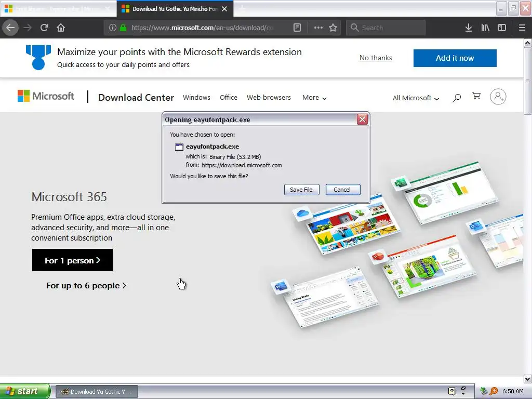
Task: Click the Microsoft Rewards medal icon
Action: (x=38, y=57)
